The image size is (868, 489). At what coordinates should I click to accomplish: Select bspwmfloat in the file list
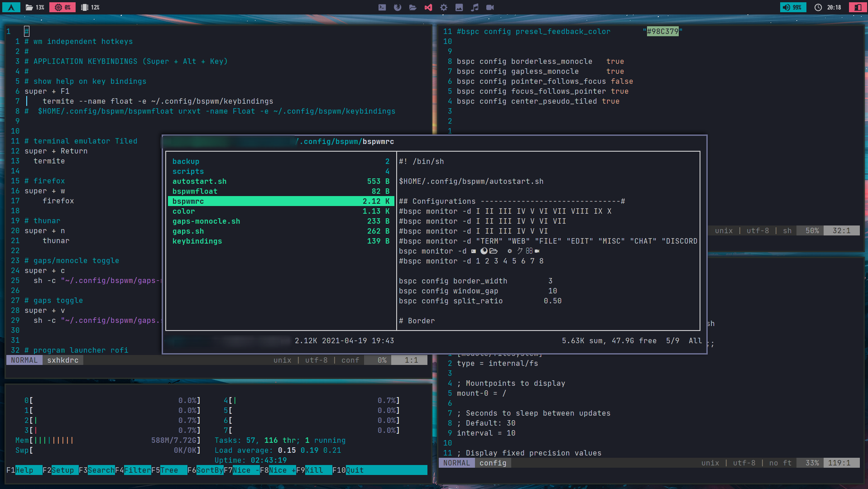[x=281, y=192]
